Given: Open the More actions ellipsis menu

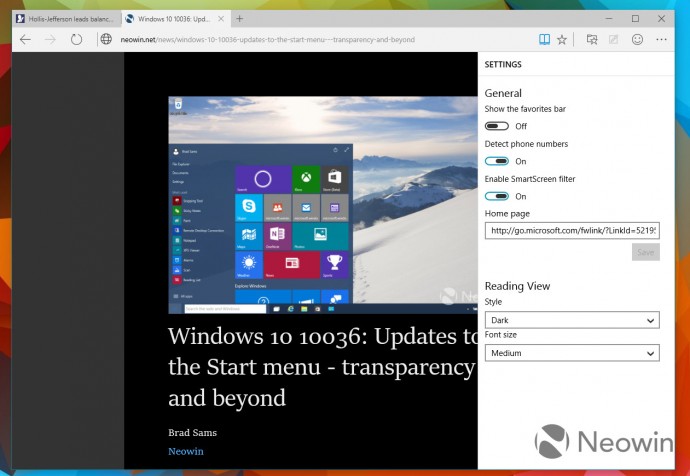Looking at the screenshot, I should click(662, 39).
